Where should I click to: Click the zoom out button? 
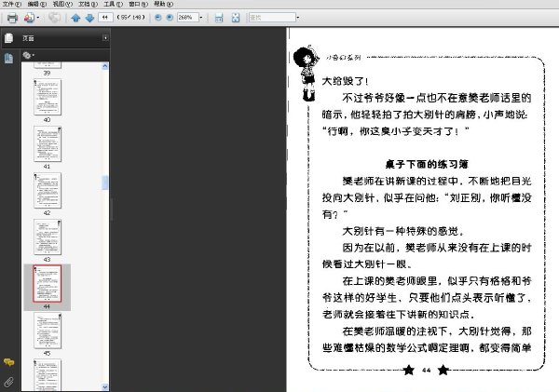[157, 18]
